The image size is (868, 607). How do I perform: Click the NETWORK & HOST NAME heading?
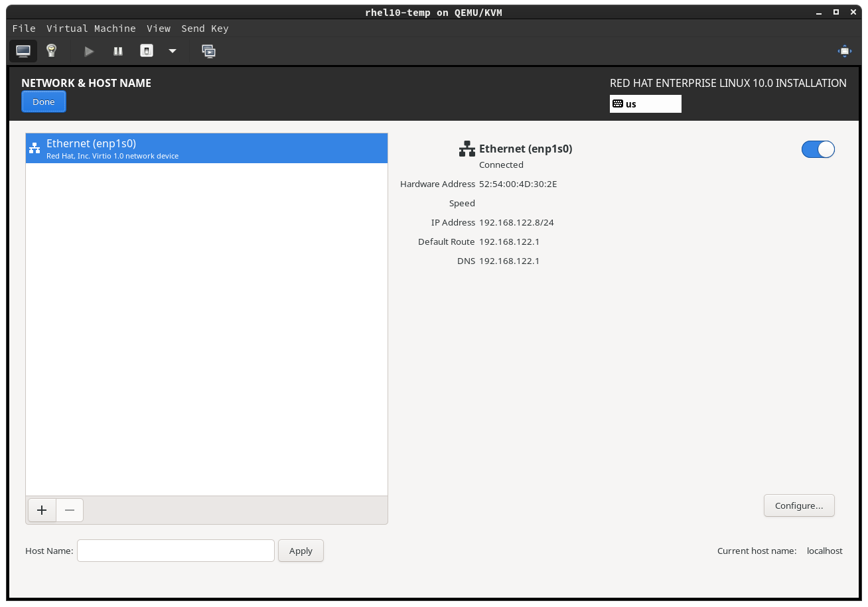pos(86,83)
